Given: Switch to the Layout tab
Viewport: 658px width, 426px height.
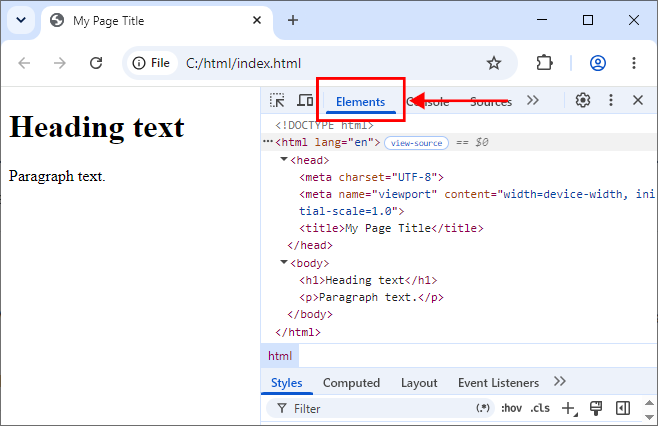Looking at the screenshot, I should (x=419, y=383).
